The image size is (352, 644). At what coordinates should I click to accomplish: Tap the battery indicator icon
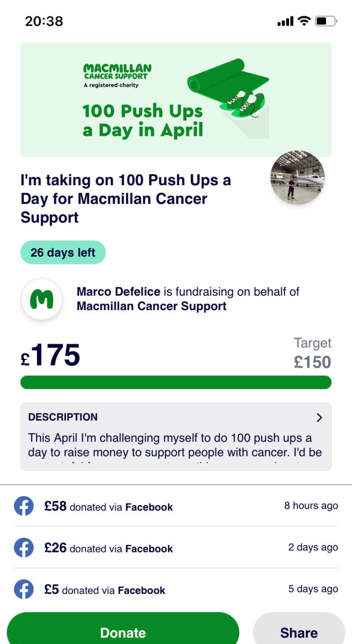[326, 21]
